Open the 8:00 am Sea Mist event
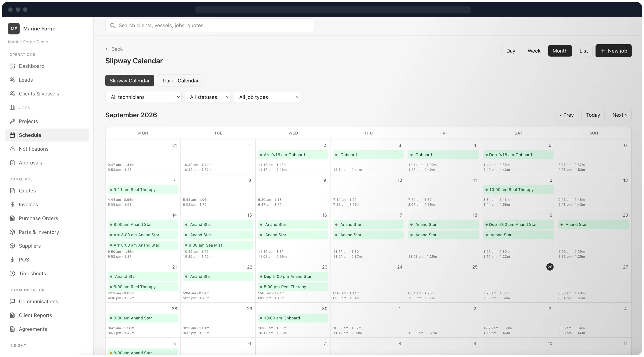 pos(218,245)
